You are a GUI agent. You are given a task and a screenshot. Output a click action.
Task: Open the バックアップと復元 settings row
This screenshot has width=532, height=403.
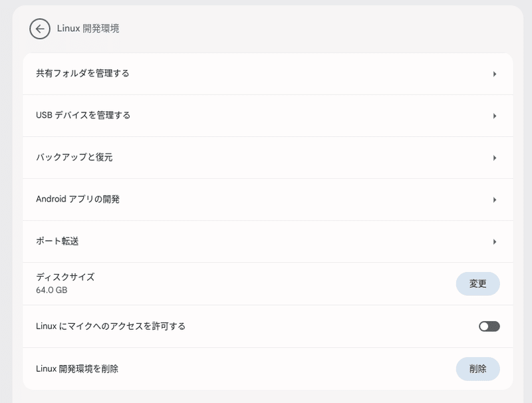pyautogui.click(x=268, y=158)
